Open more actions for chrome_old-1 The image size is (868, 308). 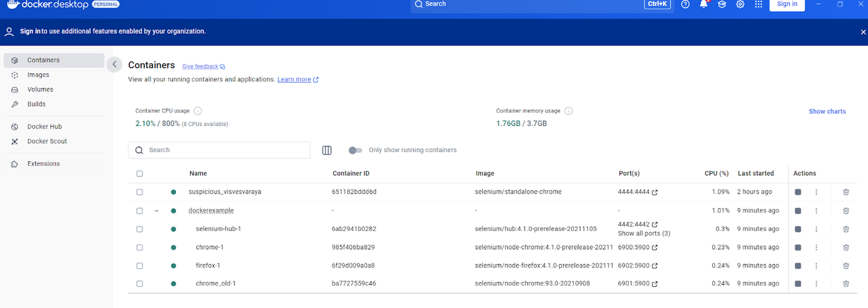(x=816, y=284)
